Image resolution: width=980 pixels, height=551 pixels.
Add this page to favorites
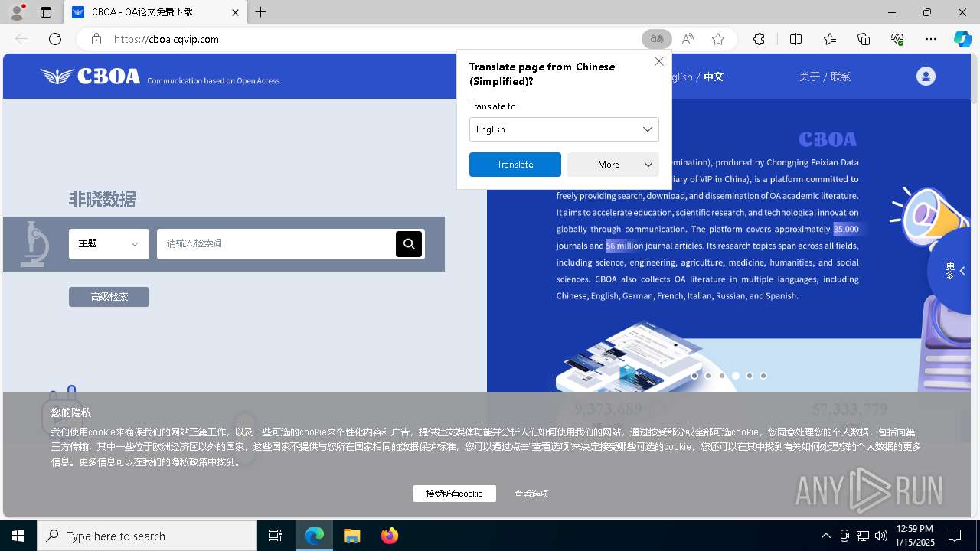click(717, 39)
